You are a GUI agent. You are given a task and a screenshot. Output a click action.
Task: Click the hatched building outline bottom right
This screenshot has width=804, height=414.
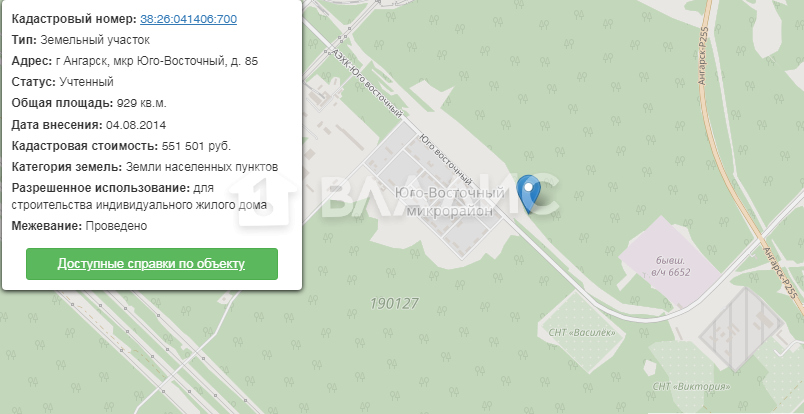point(741,328)
